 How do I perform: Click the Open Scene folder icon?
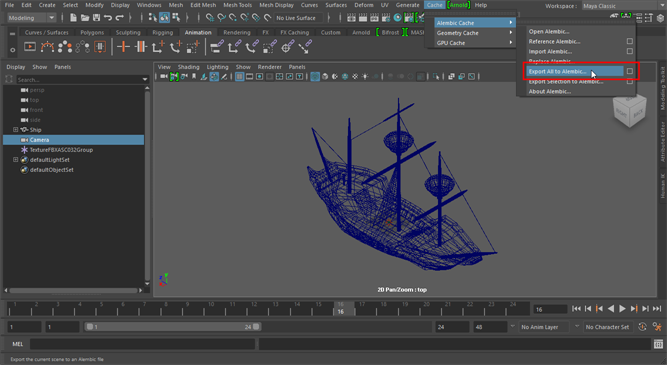point(85,17)
